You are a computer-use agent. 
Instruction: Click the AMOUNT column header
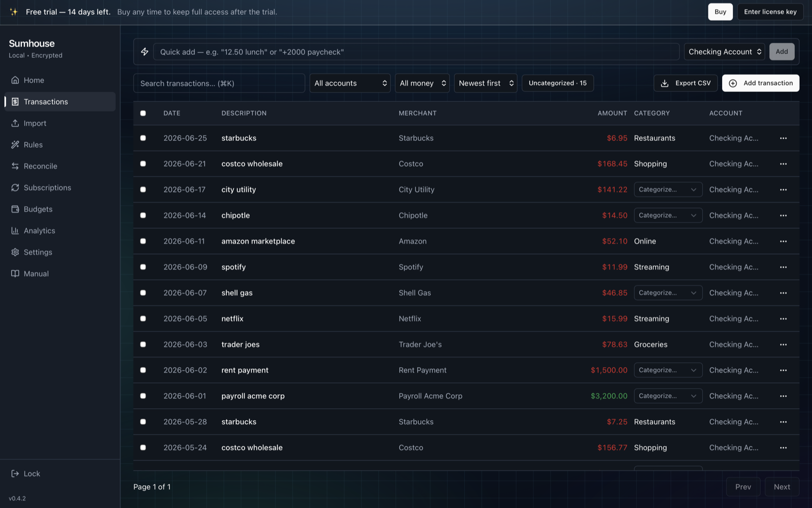coord(612,113)
